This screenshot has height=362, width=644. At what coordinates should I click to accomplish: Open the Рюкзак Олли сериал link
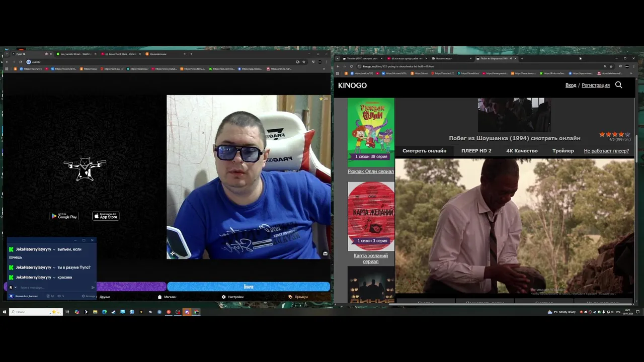371,171
